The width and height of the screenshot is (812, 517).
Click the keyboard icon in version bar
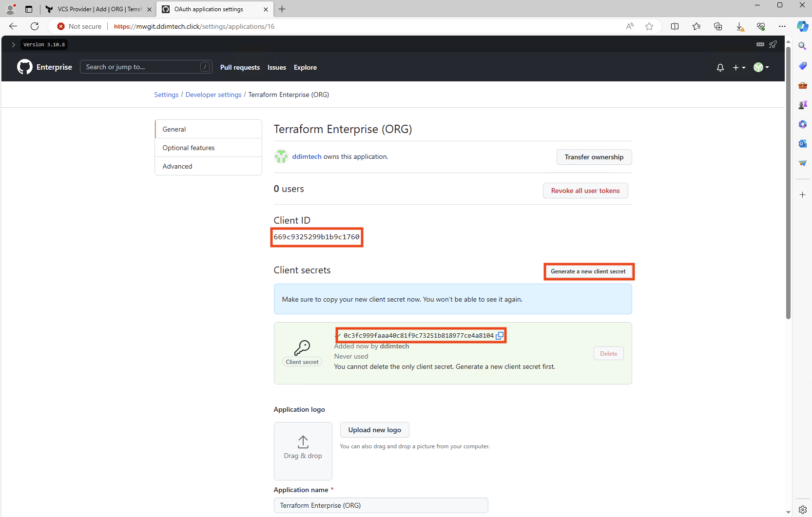click(x=760, y=44)
